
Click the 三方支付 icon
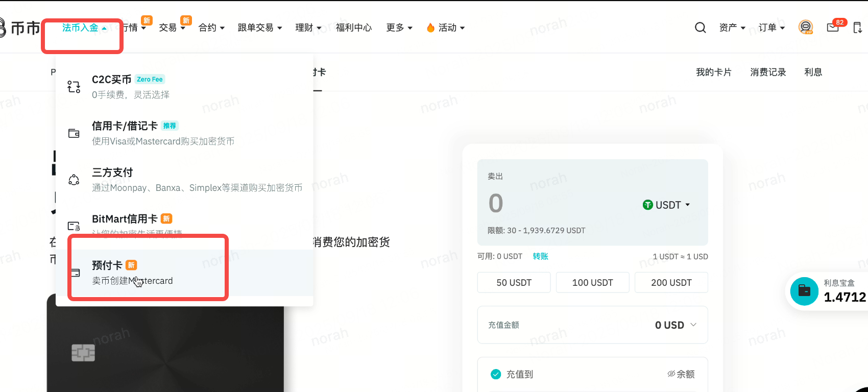click(x=74, y=180)
